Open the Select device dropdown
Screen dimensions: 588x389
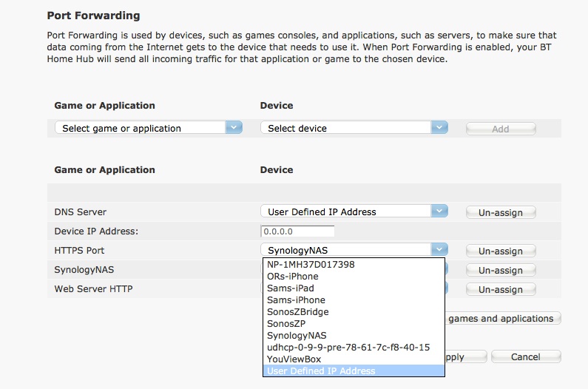coord(354,128)
